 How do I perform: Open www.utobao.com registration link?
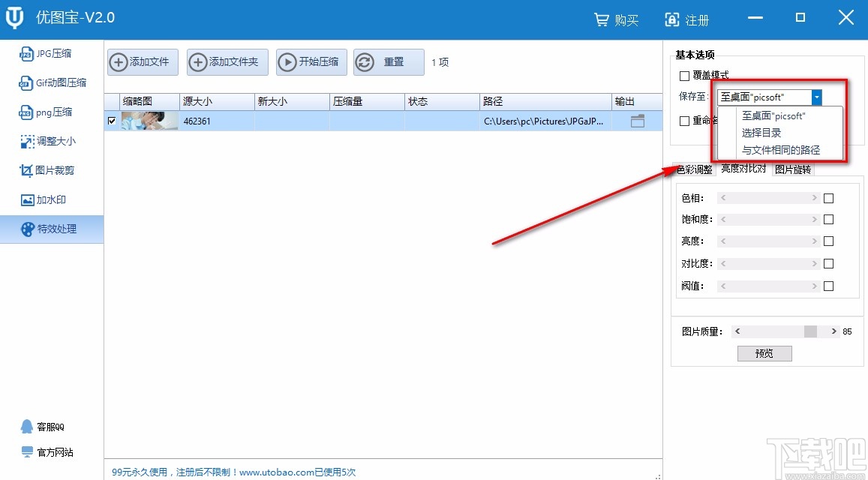pyautogui.click(x=277, y=472)
